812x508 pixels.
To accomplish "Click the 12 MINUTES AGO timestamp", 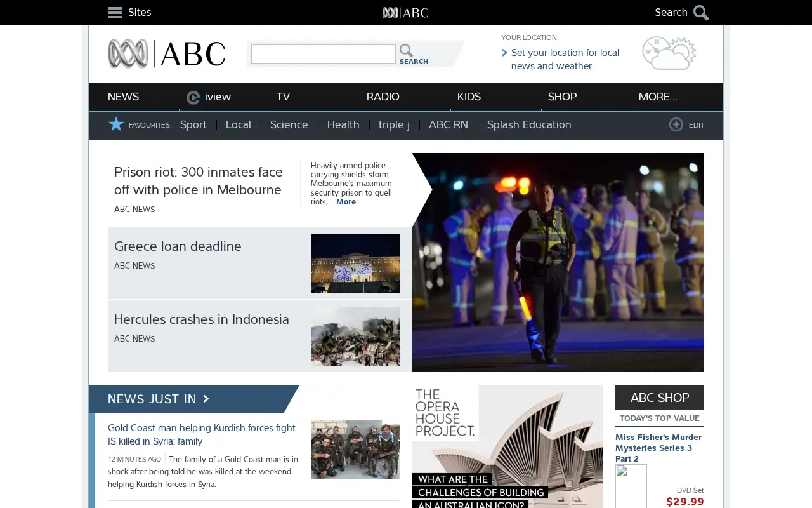I will click(x=134, y=459).
